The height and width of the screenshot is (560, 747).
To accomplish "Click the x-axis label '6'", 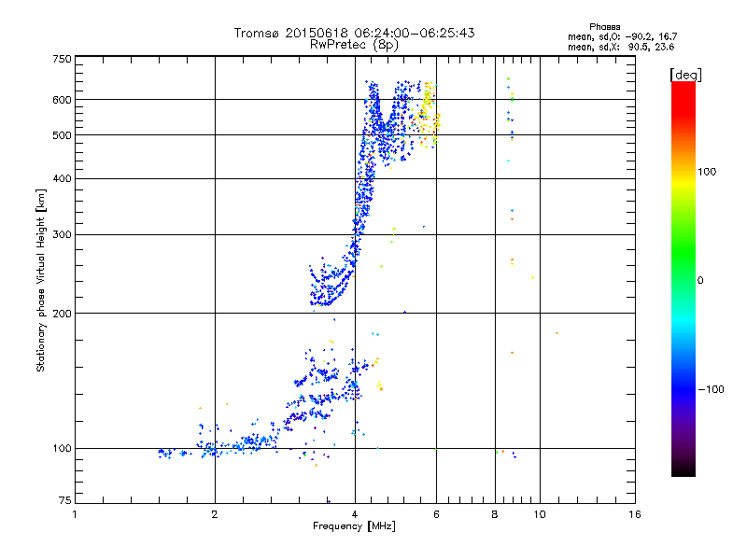I will pos(436,514).
